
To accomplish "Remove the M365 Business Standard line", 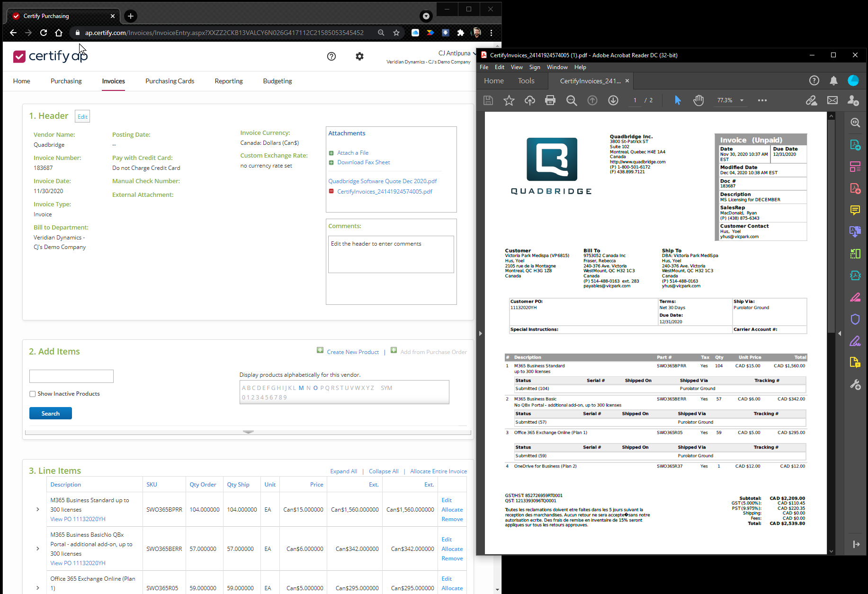I will [x=452, y=519].
